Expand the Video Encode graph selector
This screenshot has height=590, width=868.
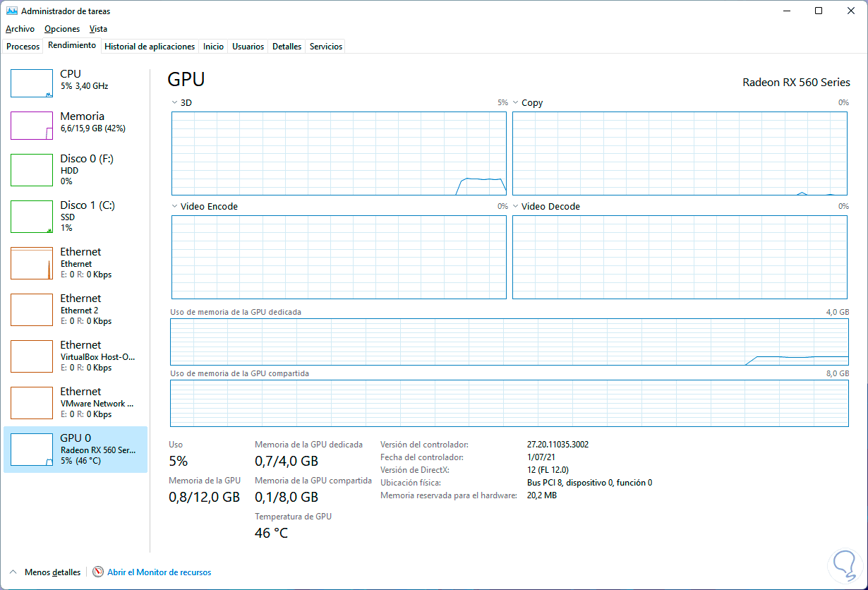(175, 207)
